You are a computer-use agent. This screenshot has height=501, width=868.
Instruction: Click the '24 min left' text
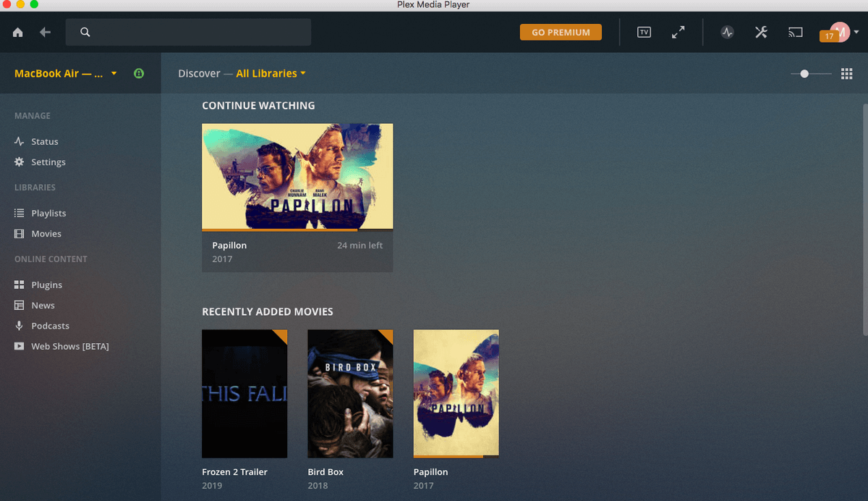(360, 245)
